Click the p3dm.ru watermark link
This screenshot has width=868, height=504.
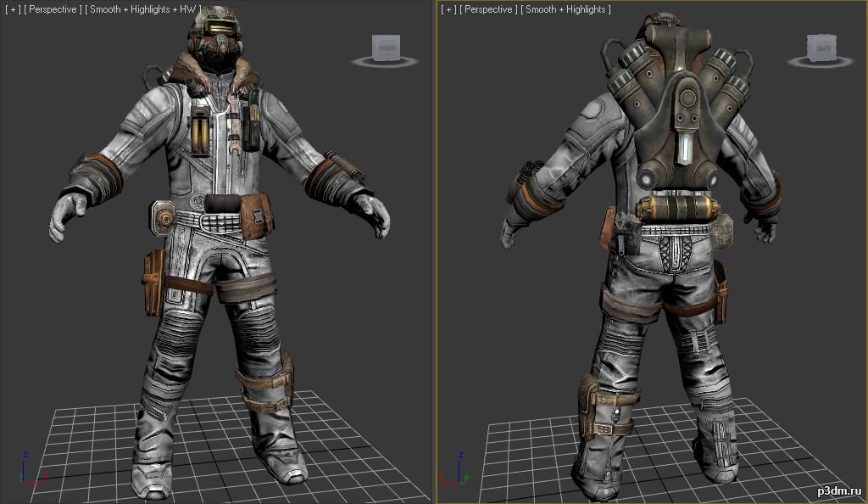coord(839,490)
